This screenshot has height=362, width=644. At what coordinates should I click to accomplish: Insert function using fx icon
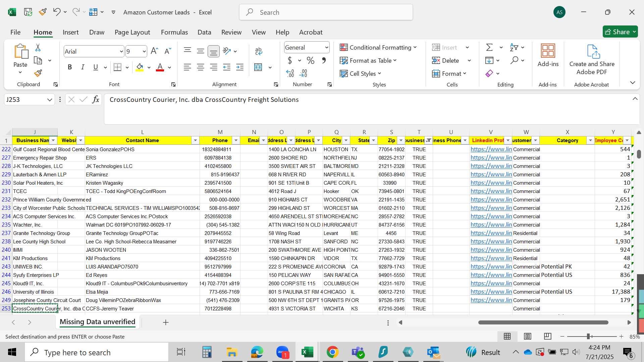point(96,100)
